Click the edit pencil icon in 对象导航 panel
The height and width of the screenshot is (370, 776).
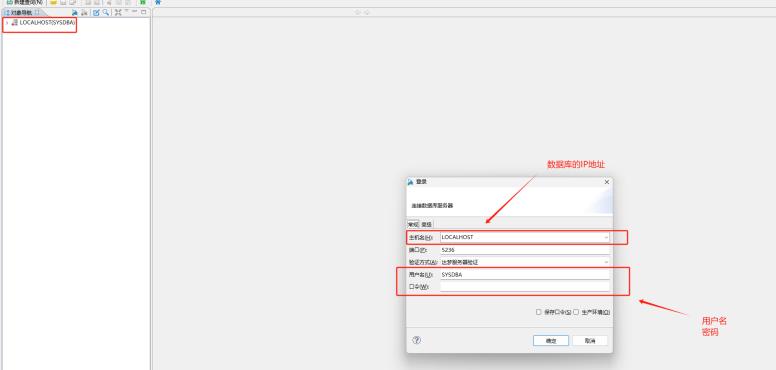[97, 13]
